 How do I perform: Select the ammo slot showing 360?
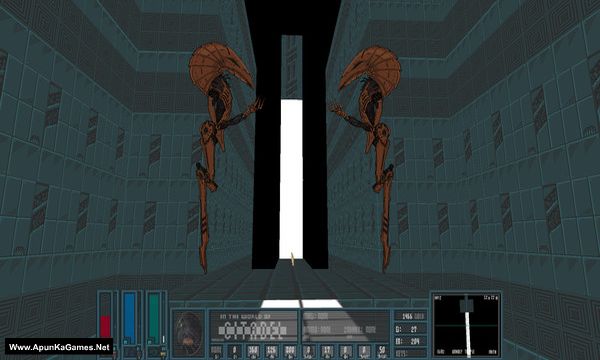[x=253, y=351]
